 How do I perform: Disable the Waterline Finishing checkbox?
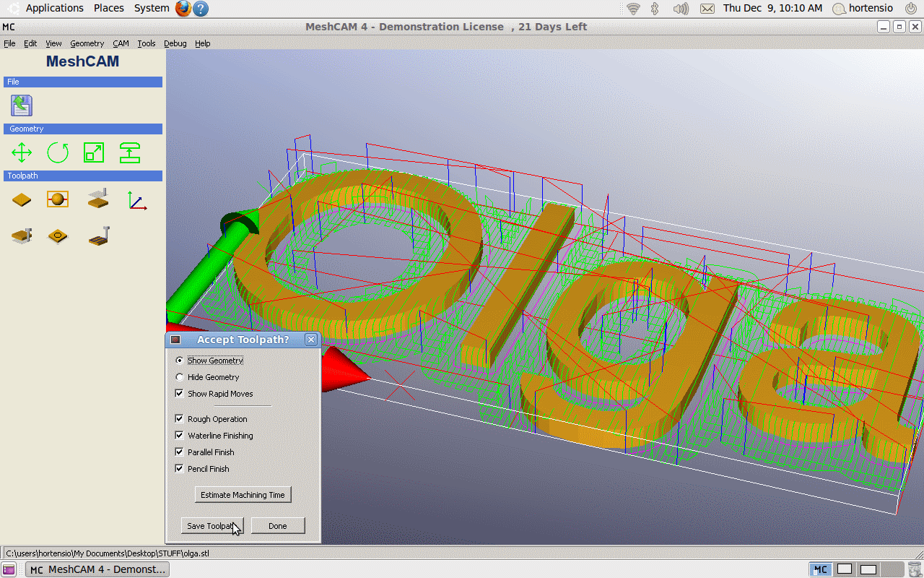[x=180, y=436]
